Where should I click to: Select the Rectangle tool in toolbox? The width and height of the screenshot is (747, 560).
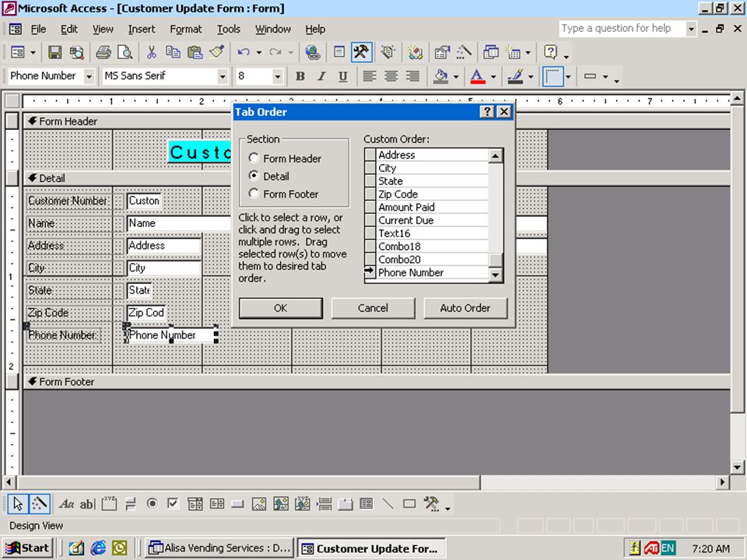[409, 504]
